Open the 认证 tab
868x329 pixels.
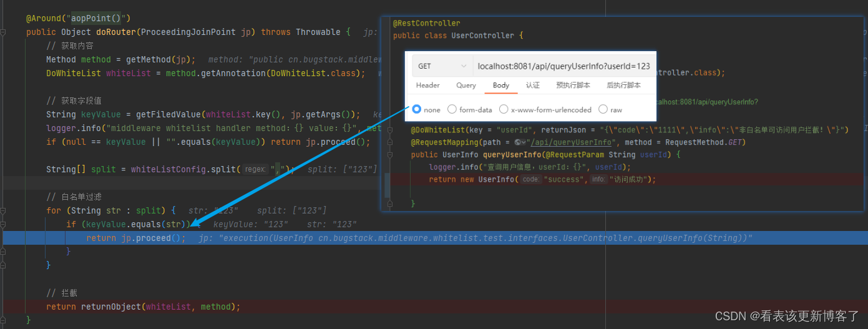[533, 86]
